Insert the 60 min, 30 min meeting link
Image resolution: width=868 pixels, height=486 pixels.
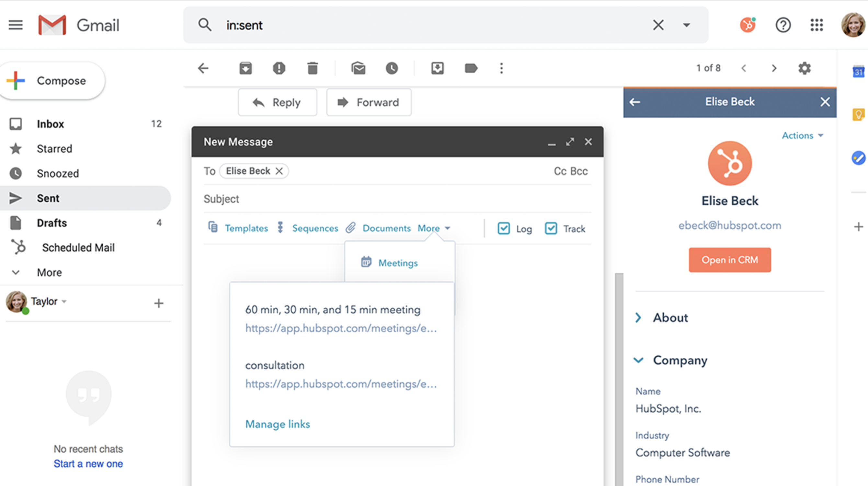[x=341, y=319]
